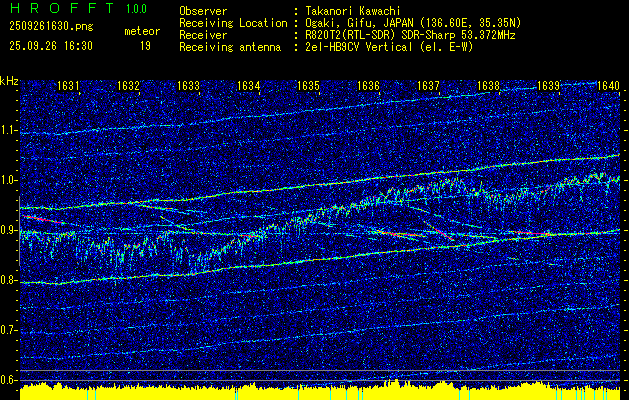Click the Receiver field label
This screenshot has width=629, height=400.
coord(203,35)
